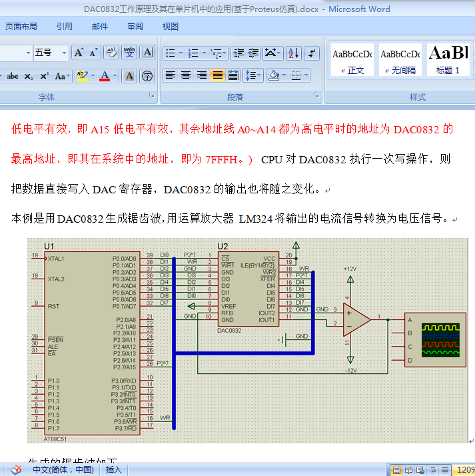Apply the red font color
Image resolution: width=475 pixels, height=476 pixels.
coord(105,76)
